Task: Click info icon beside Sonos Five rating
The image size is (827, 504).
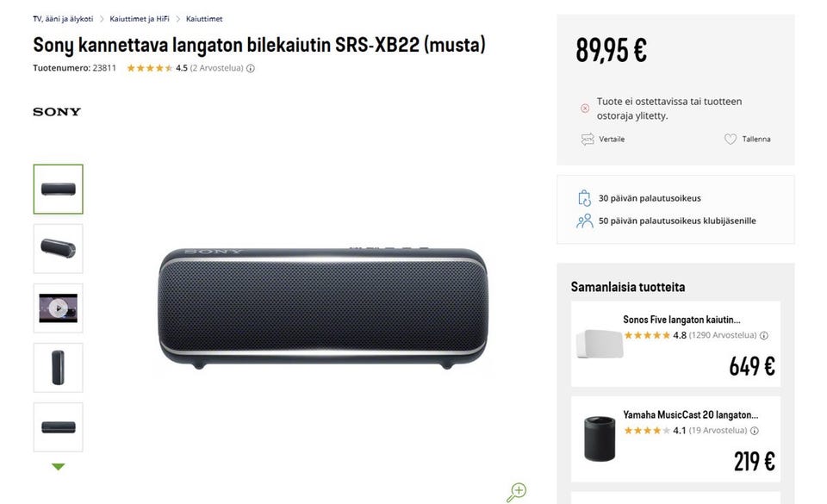Action: click(764, 335)
